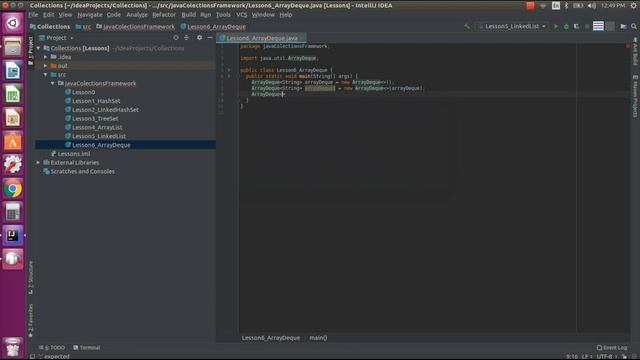Launch Google Chrome from the dock
Screen dimensions: 640x360
point(13,189)
